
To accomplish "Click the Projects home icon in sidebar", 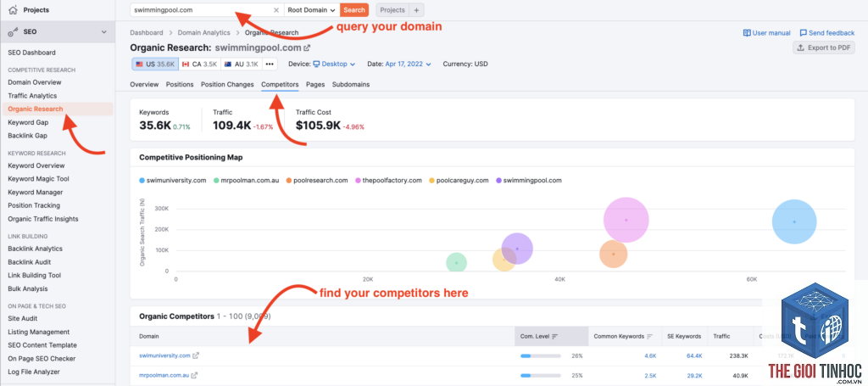I will tap(14, 10).
